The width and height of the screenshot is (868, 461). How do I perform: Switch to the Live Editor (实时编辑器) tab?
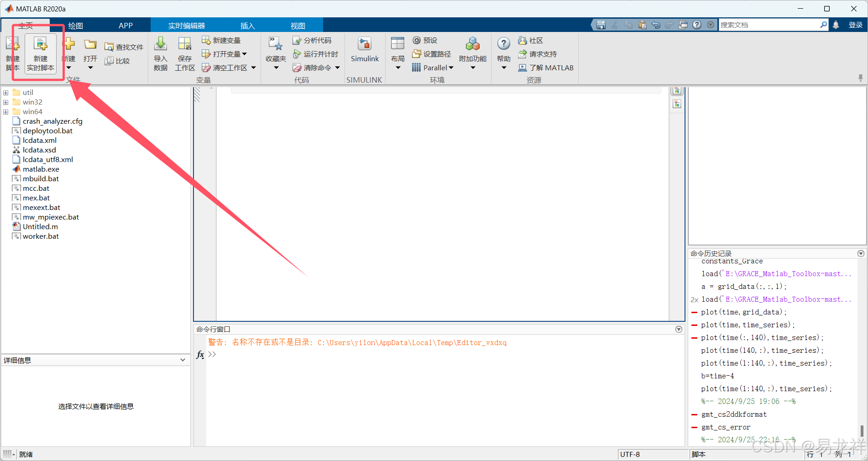click(186, 26)
